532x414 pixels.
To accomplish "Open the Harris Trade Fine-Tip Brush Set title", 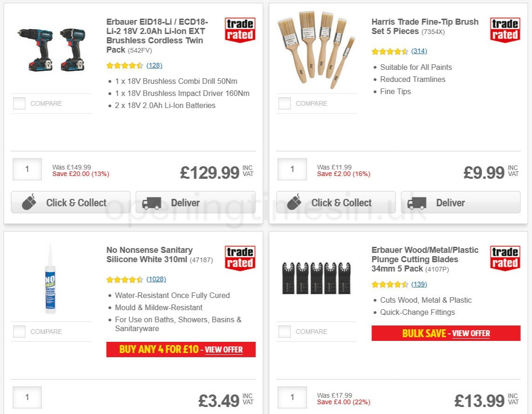I will (424, 26).
